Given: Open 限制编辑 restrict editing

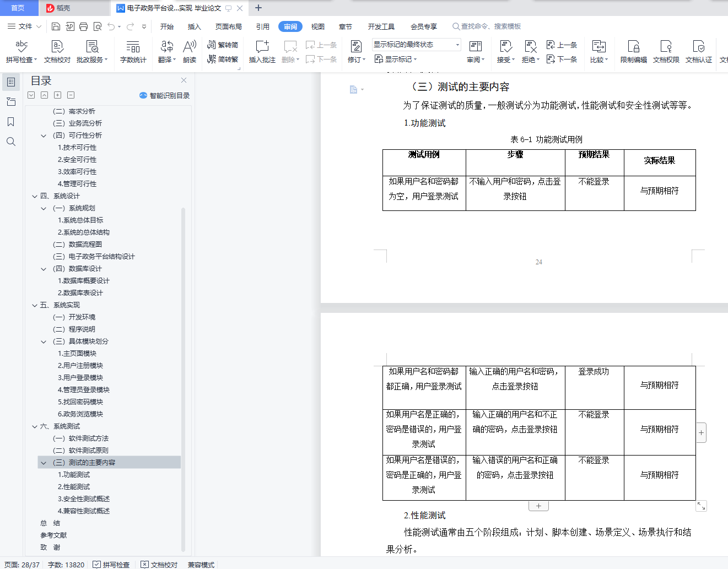Looking at the screenshot, I should [634, 52].
